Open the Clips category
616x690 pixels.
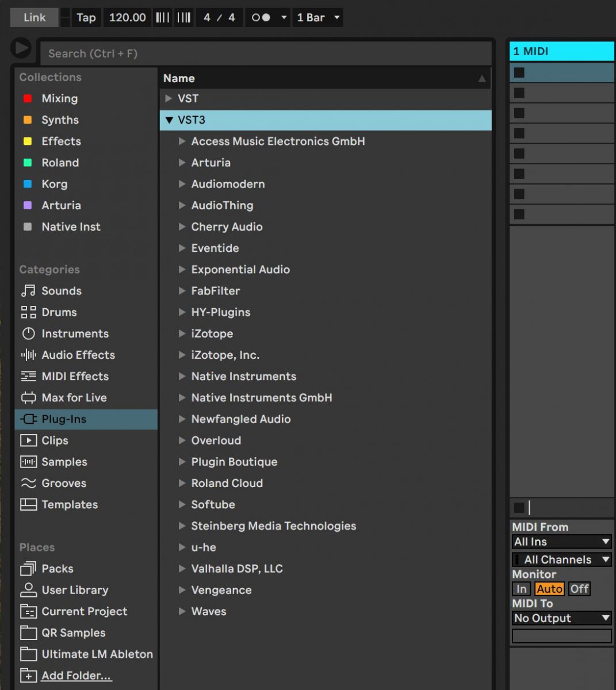click(x=86, y=440)
